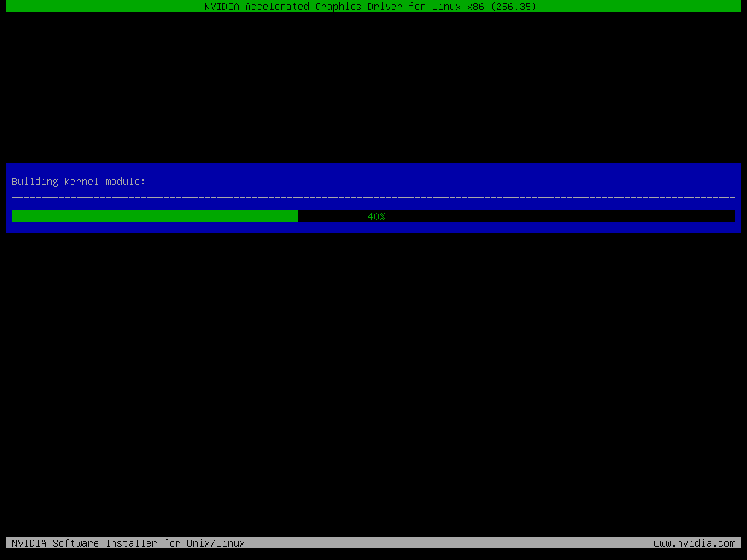Click the NVIDIA Accelerated Graphics Driver title text
The image size is (747, 560).
point(370,7)
